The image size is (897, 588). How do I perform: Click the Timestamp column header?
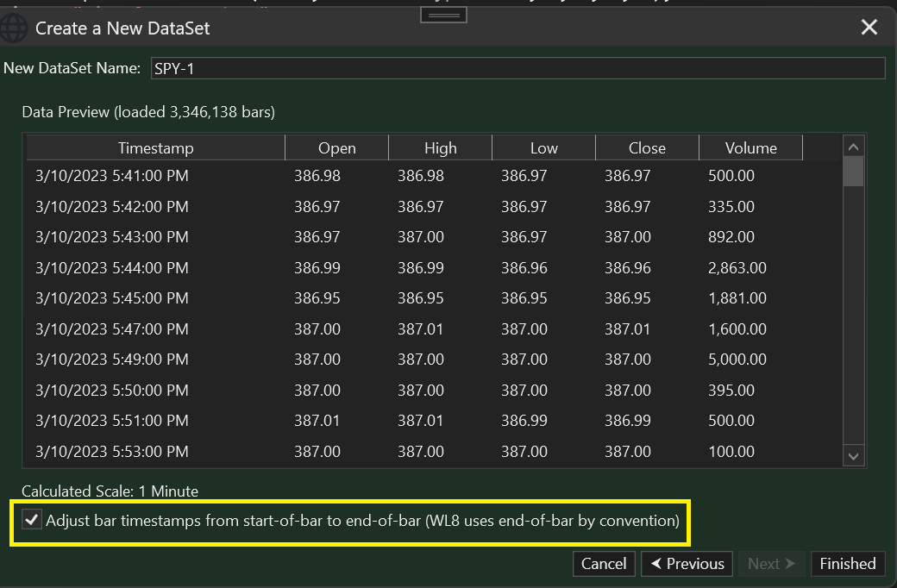click(155, 148)
